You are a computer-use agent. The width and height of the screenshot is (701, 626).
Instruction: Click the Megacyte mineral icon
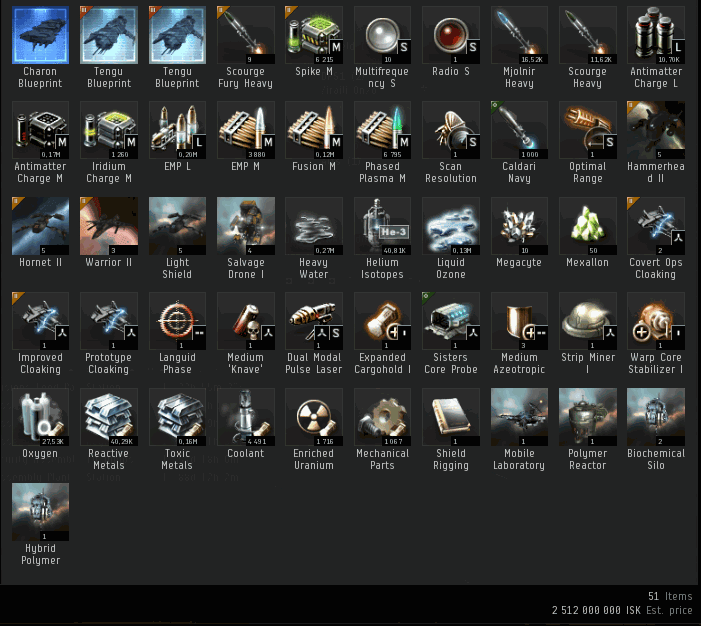pos(519,226)
